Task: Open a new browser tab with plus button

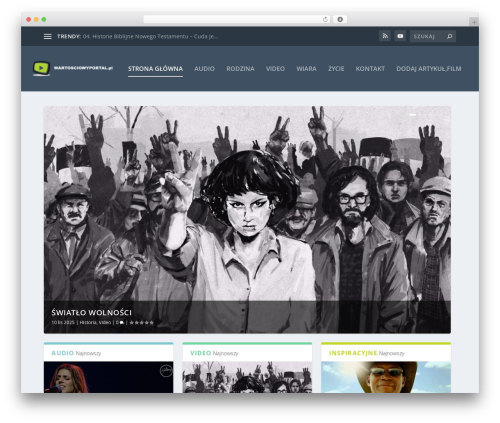Action: click(474, 22)
